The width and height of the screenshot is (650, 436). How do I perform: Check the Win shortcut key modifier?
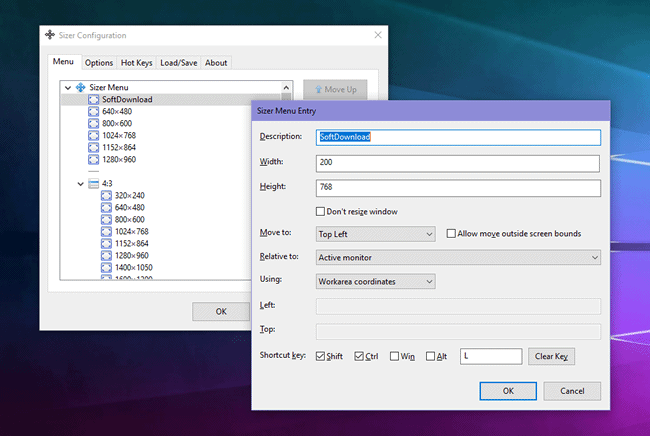point(396,356)
